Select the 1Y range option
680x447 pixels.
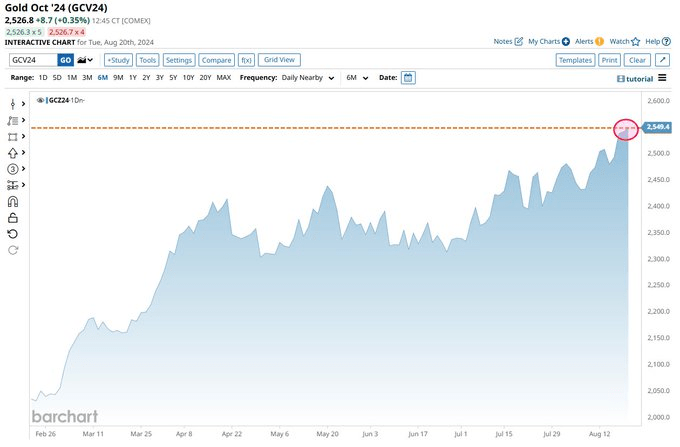(135, 77)
